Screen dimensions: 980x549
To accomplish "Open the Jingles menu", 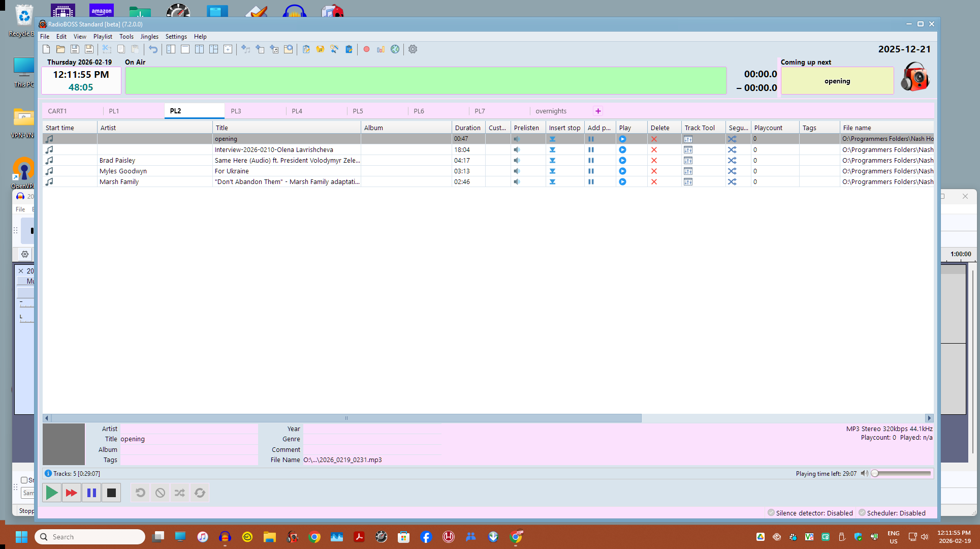I will point(149,37).
